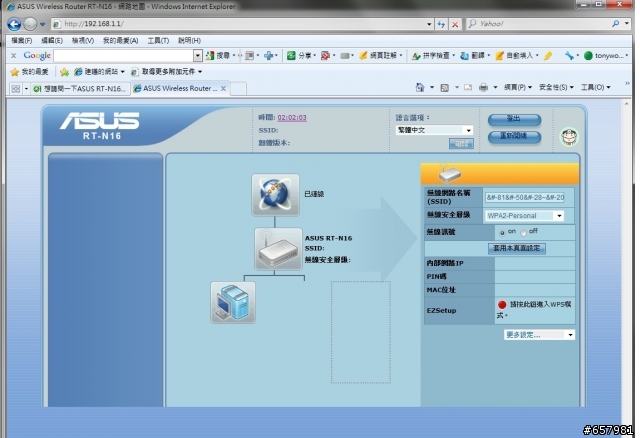Click the Yahoo search magnifier icon
The width and height of the screenshot is (640, 438).
pyautogui.click(x=616, y=24)
